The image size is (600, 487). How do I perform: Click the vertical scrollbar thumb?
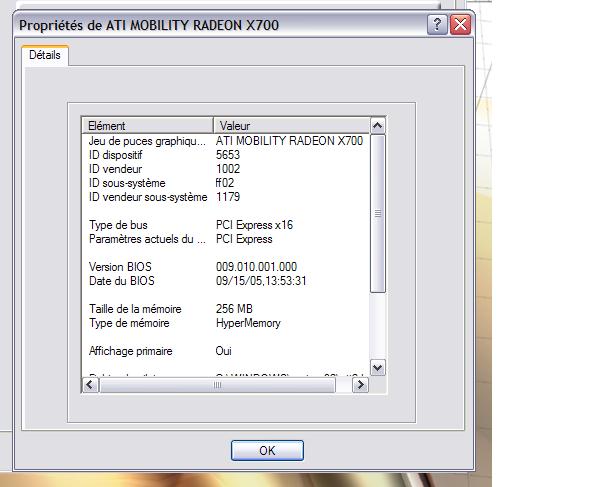(378, 213)
